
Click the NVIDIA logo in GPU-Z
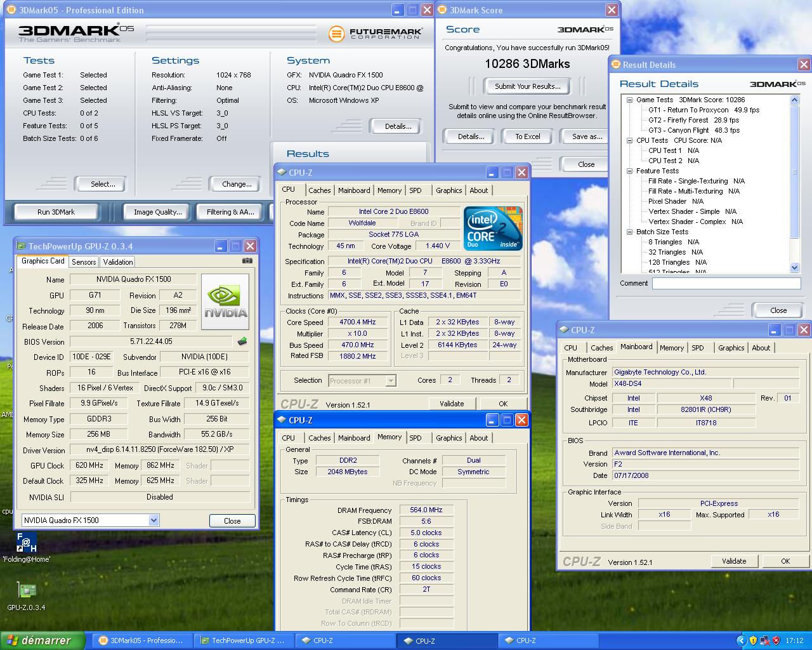tap(225, 302)
